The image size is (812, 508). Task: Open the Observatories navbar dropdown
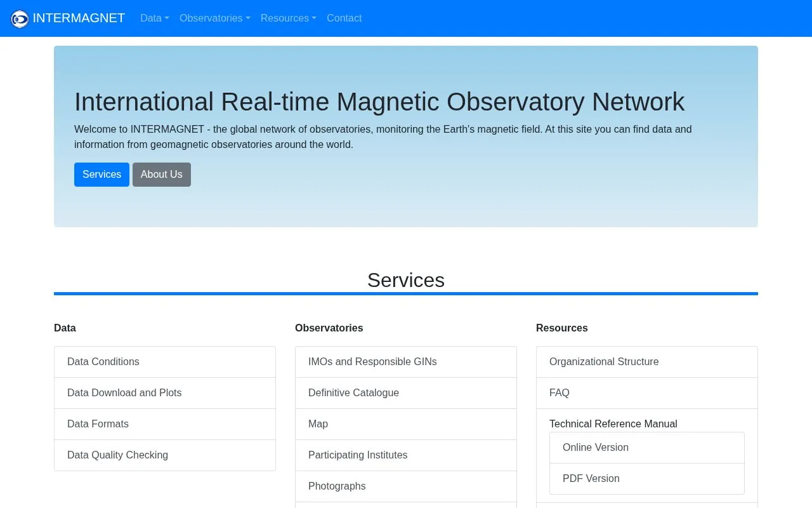click(215, 18)
